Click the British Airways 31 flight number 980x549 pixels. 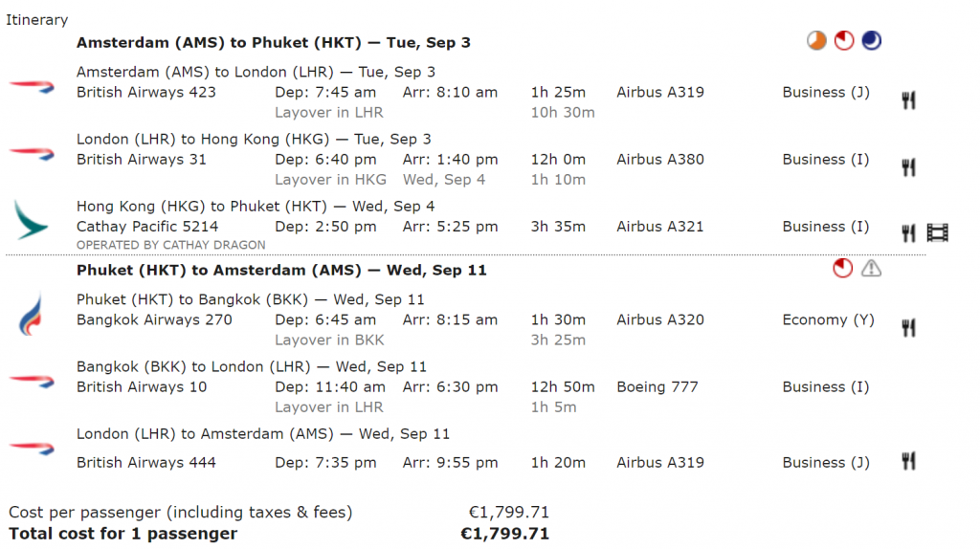point(142,160)
